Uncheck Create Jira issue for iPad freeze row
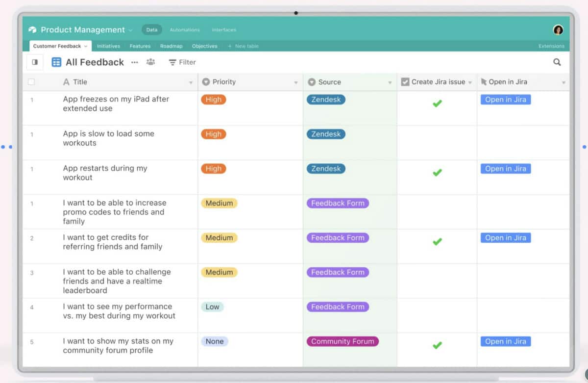Viewport: 588px width, 383px height. point(437,103)
